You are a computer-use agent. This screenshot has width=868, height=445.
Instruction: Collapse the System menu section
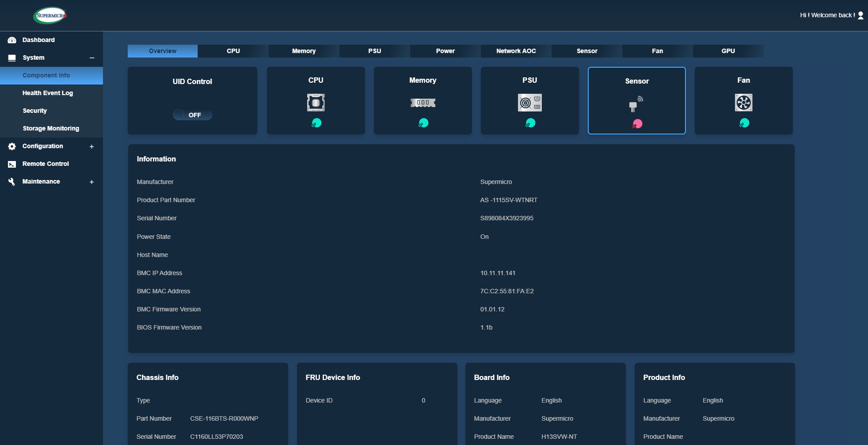pos(92,58)
